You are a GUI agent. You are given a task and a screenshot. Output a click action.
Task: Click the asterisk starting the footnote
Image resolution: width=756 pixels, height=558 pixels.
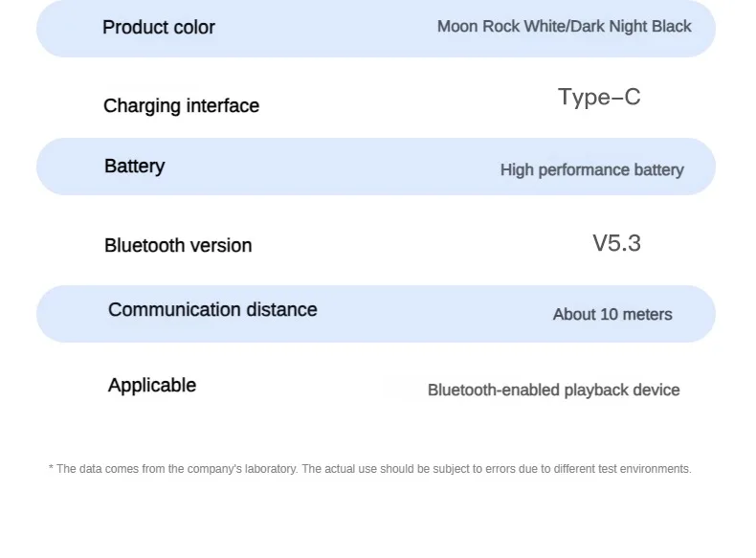tap(51, 469)
